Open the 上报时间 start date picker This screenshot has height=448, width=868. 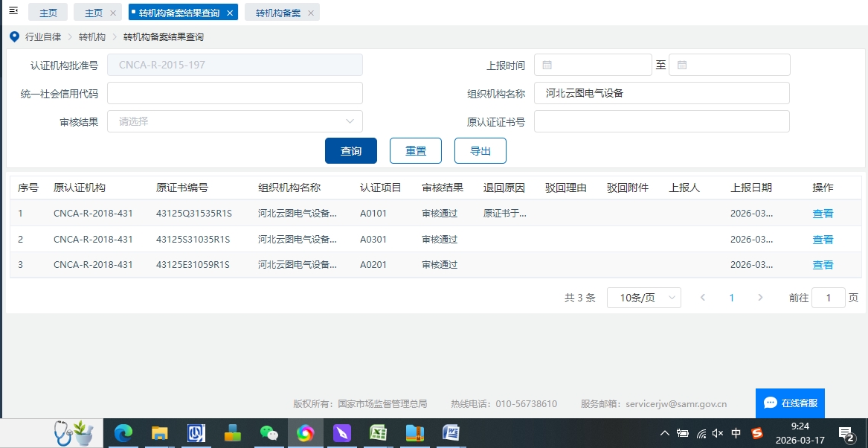coord(593,65)
